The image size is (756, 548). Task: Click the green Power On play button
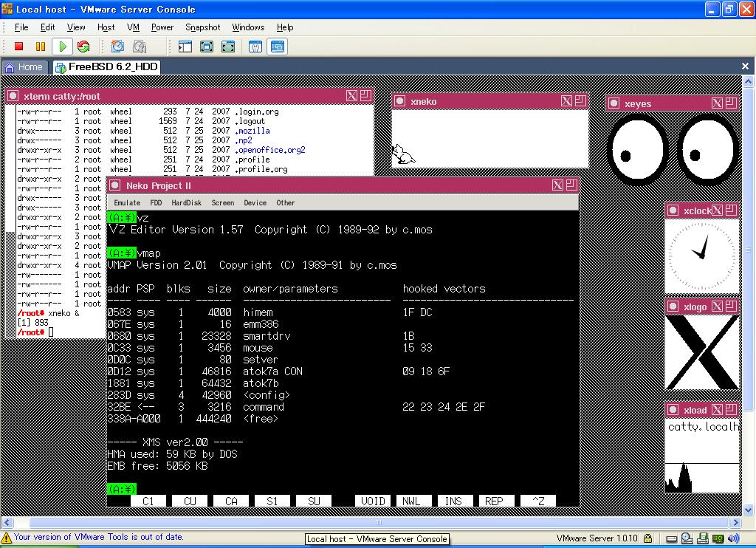pyautogui.click(x=62, y=47)
